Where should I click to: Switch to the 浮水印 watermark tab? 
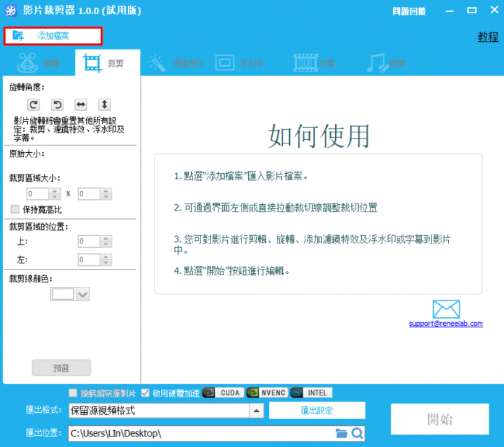click(239, 63)
